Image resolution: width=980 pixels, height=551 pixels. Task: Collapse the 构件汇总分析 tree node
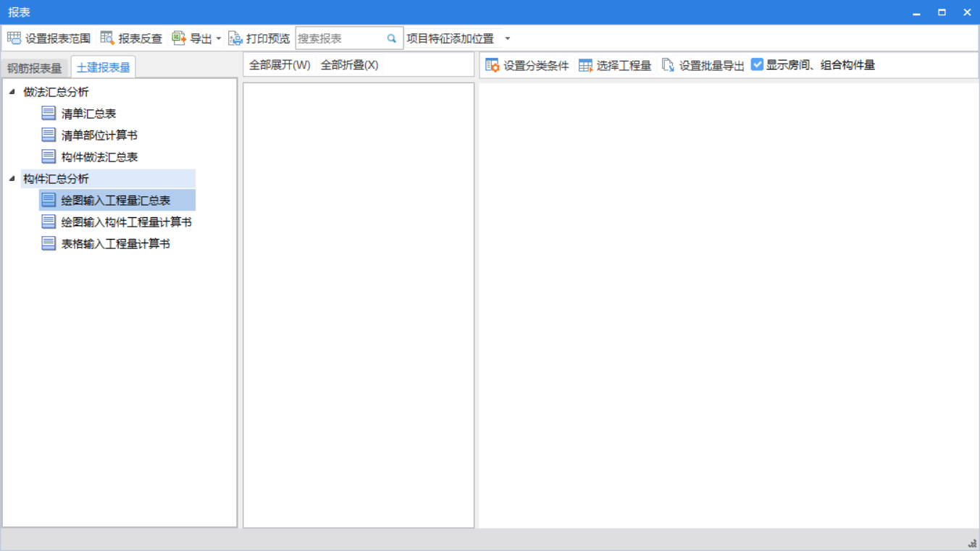(12, 179)
